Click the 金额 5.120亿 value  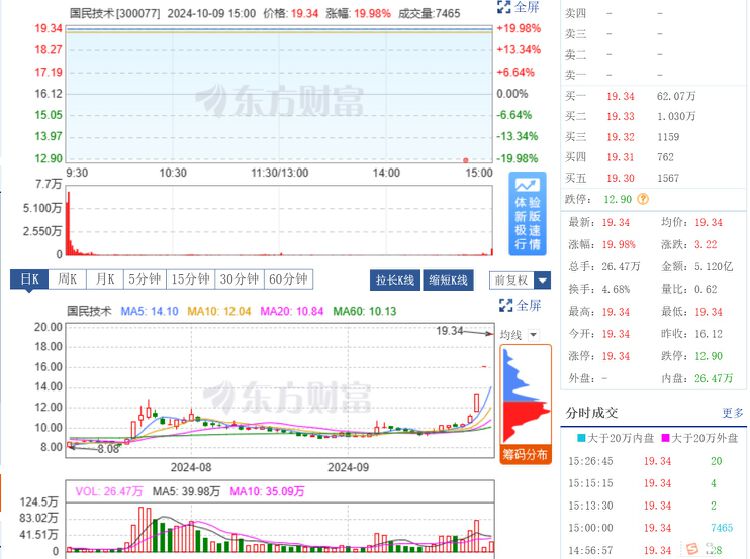click(x=714, y=266)
